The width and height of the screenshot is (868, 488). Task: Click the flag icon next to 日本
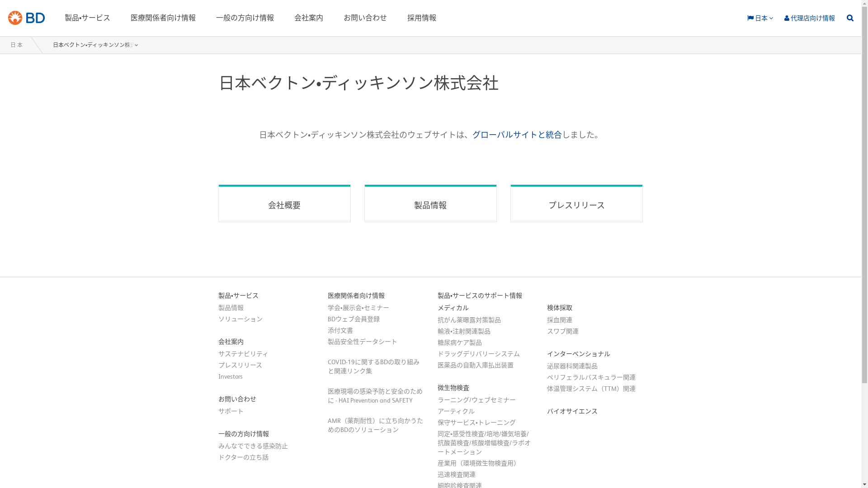(750, 18)
